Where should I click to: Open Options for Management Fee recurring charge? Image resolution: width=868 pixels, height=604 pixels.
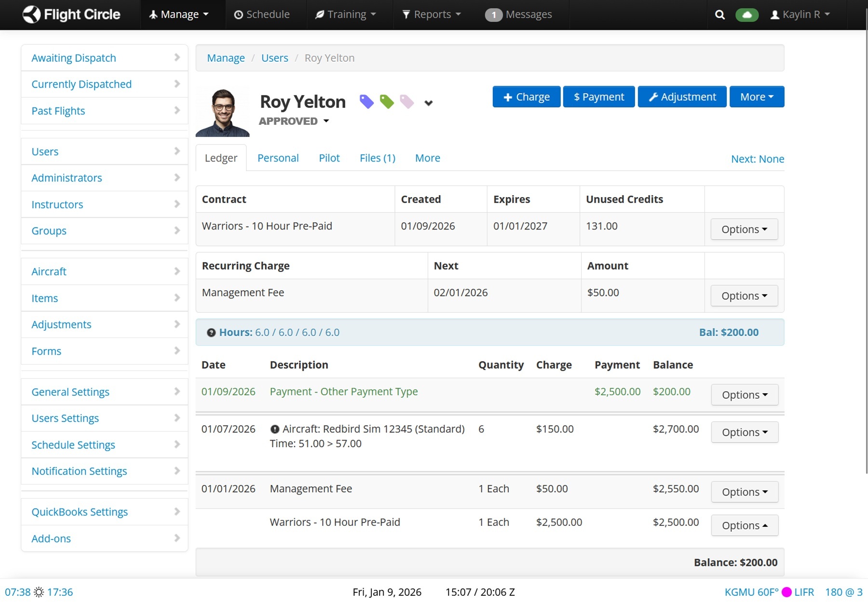point(744,296)
